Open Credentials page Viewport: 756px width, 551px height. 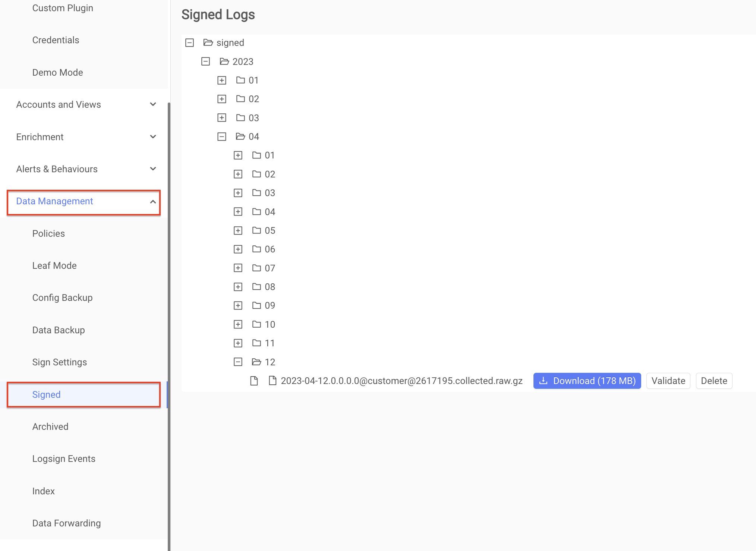click(x=56, y=40)
